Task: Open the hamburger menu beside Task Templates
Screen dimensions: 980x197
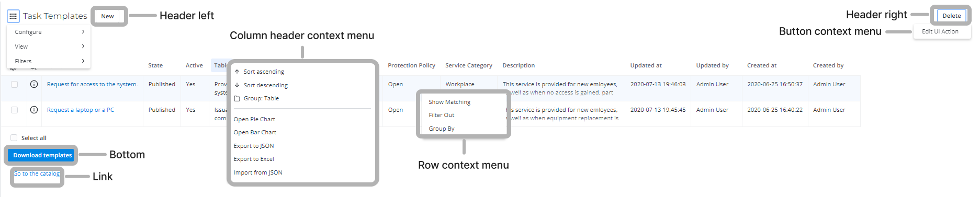Action: (13, 16)
